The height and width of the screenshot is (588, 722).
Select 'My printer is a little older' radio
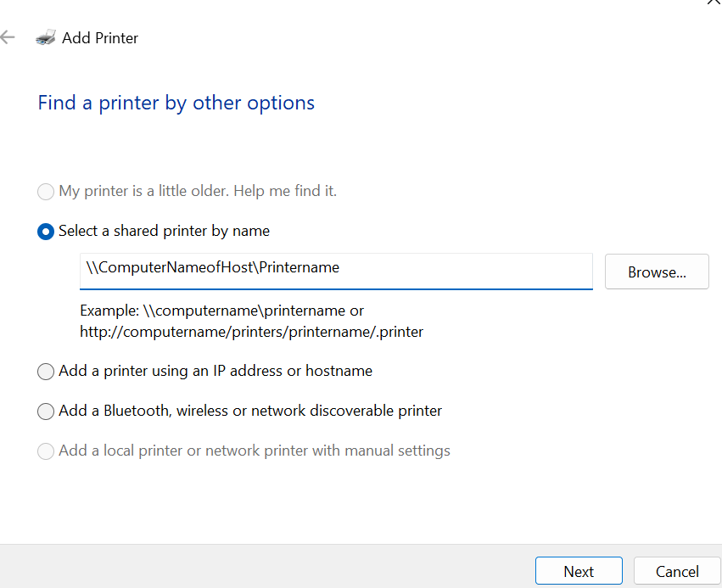46,192
